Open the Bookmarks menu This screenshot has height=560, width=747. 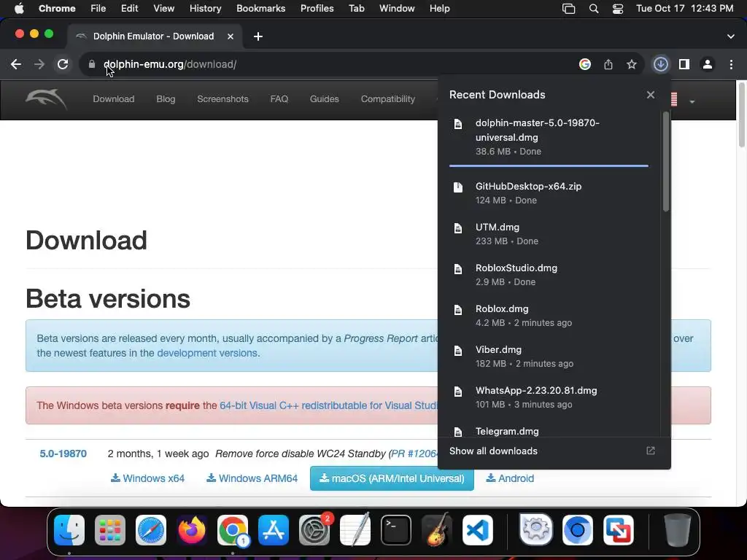260,9
